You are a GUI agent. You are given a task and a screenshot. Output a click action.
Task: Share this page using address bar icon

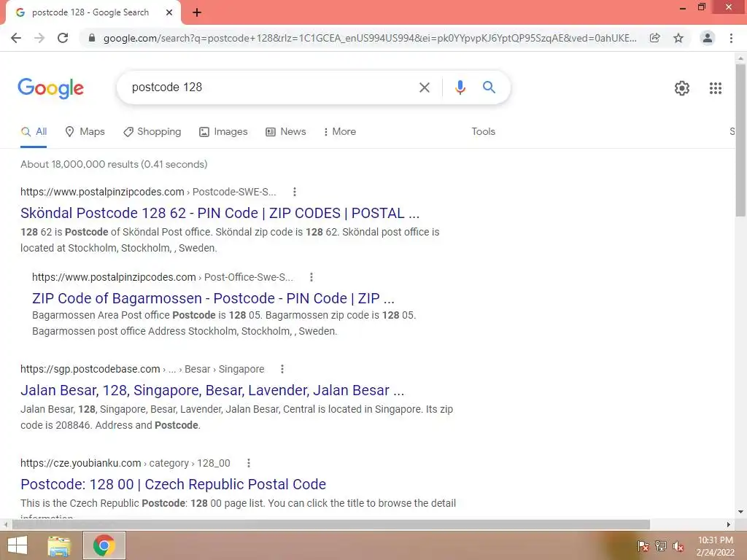[x=655, y=38]
